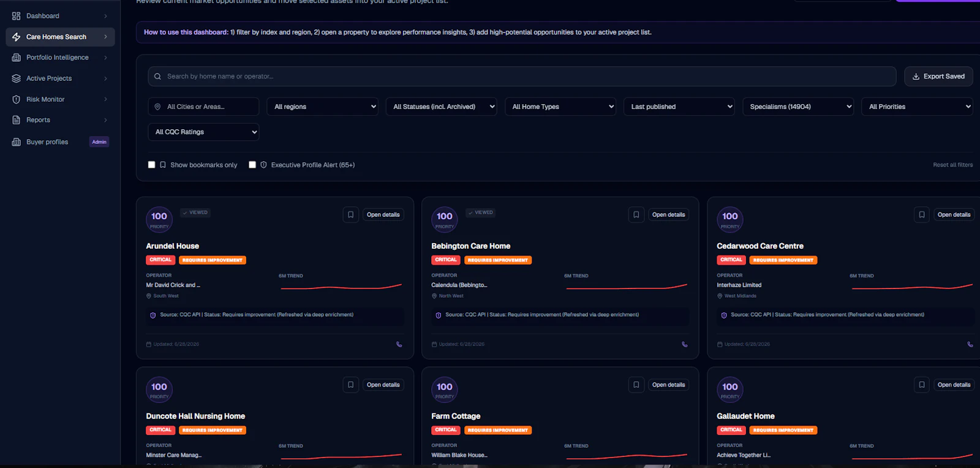This screenshot has width=980, height=468.
Task: Click Bebington Care Home 6M trend chart
Action: [627, 287]
